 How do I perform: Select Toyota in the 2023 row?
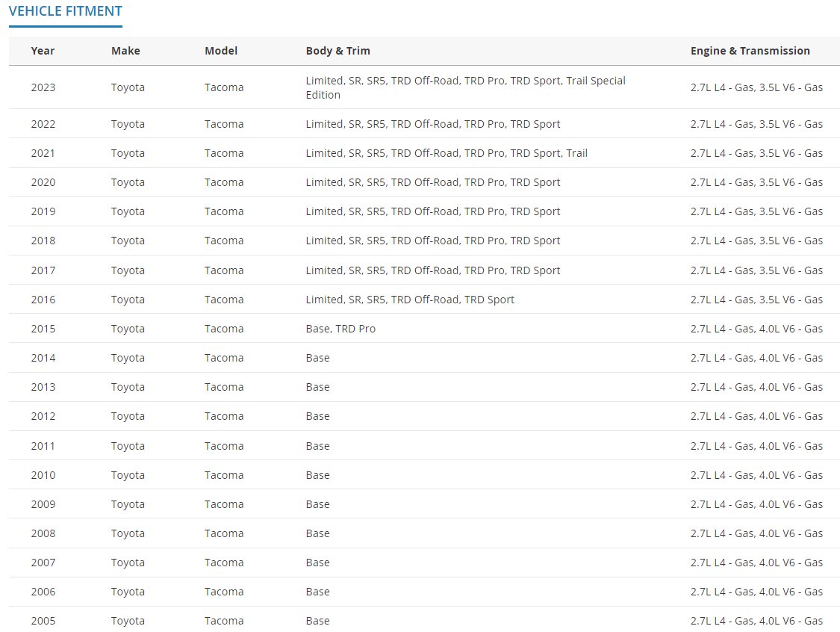(128, 87)
